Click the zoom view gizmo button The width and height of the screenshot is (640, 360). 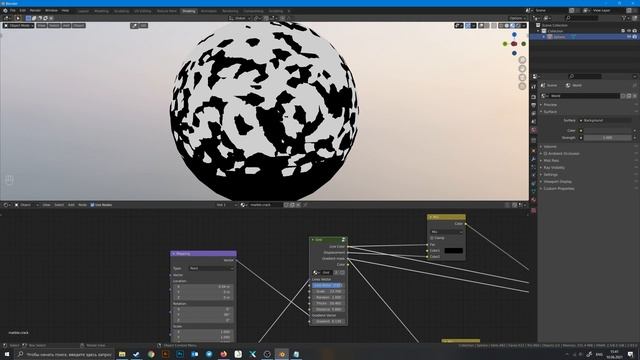(522, 60)
